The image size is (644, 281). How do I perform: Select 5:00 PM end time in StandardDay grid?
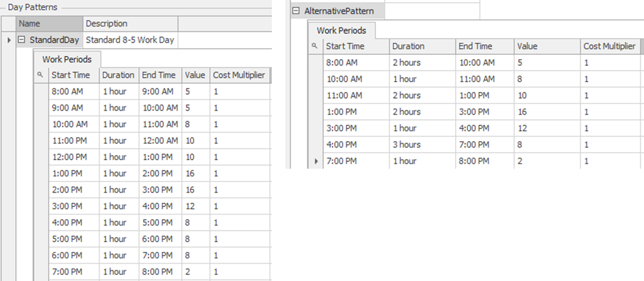pyautogui.click(x=160, y=223)
